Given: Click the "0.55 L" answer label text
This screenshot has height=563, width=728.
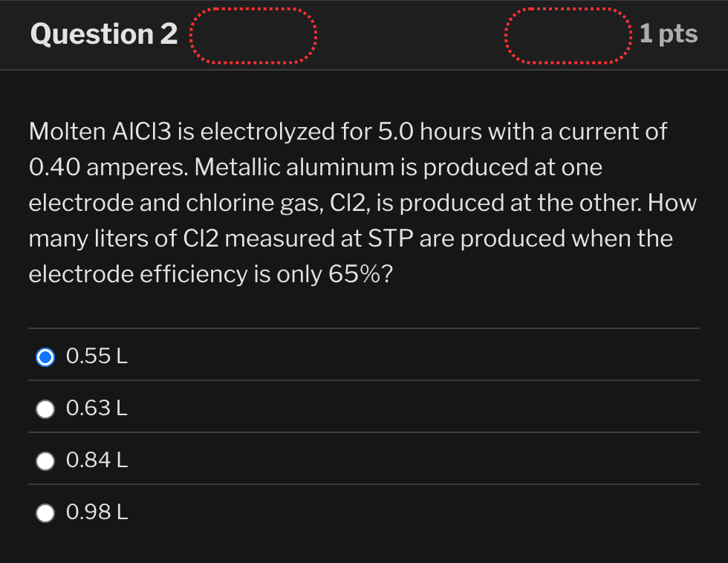Looking at the screenshot, I should [97, 357].
